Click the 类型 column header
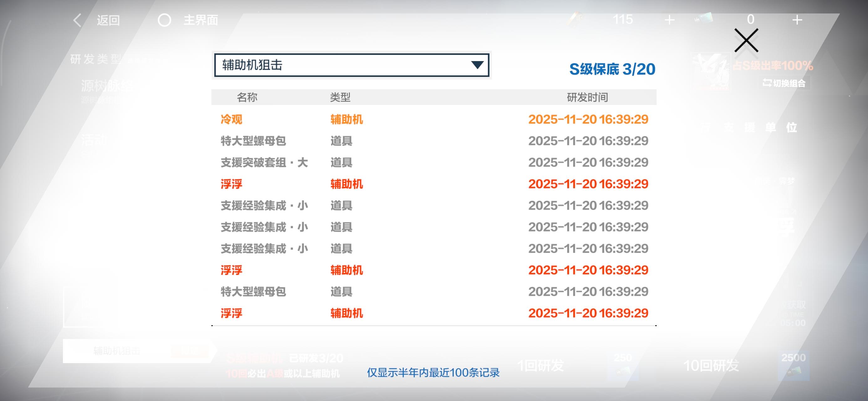 [x=340, y=97]
